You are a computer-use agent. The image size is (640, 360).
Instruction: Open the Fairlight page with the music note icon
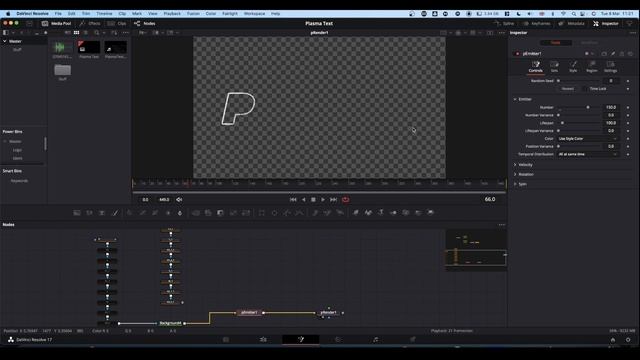point(376,339)
